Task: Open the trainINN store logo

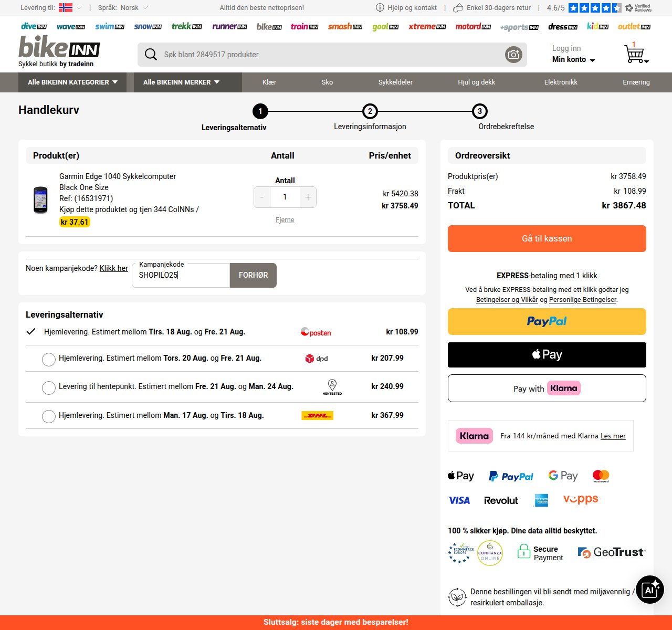Action: coord(304,26)
